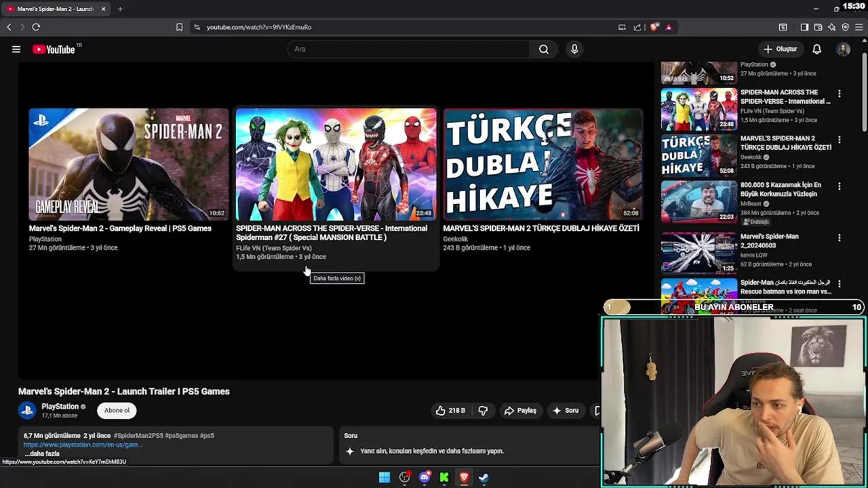The image size is (868, 488).
Task: Open the Brave VPN shield icon
Action: (845, 27)
